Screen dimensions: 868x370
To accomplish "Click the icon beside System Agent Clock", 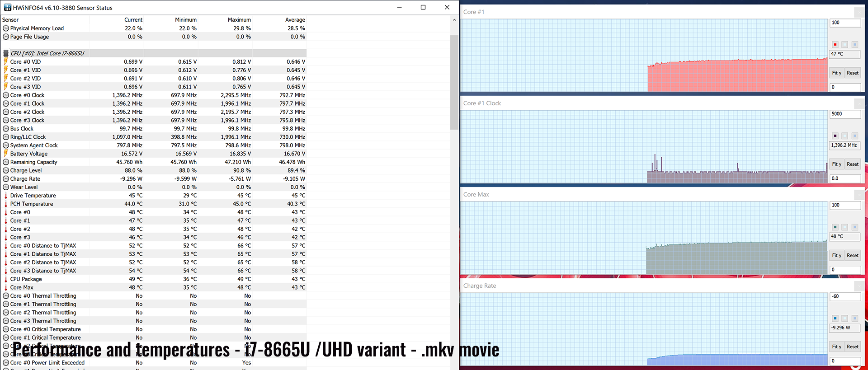I will (x=6, y=145).
